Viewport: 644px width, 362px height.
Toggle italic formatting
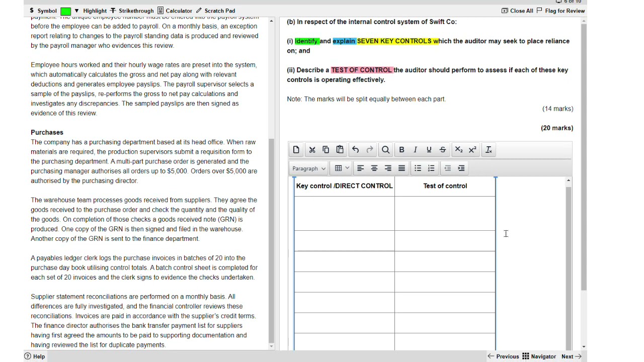[x=415, y=150]
